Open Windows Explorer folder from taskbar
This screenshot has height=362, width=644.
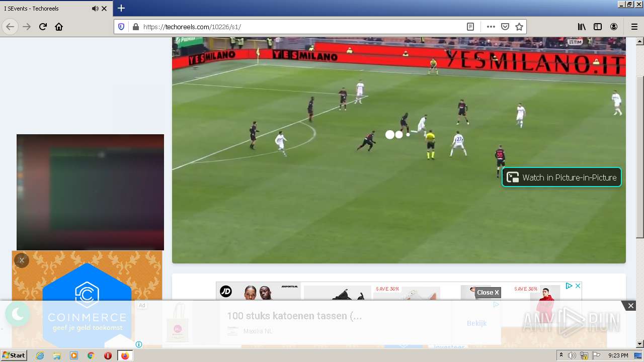click(x=57, y=355)
